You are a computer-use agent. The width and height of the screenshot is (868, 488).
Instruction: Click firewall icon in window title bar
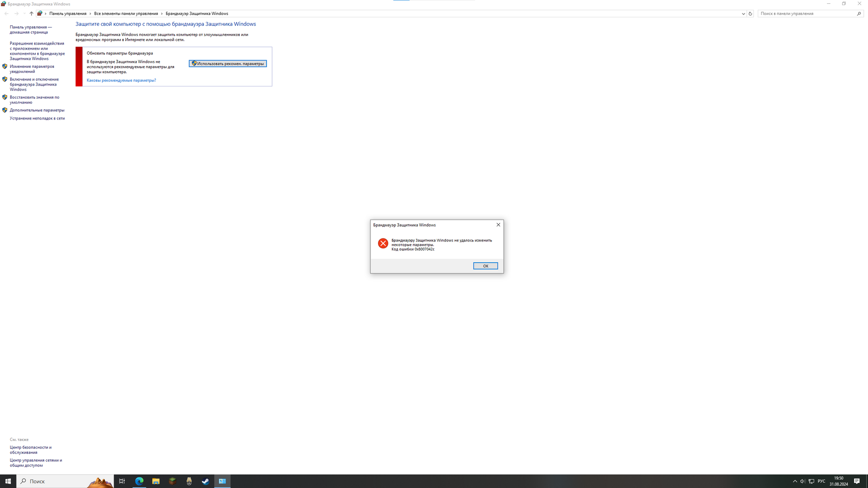tap(3, 4)
